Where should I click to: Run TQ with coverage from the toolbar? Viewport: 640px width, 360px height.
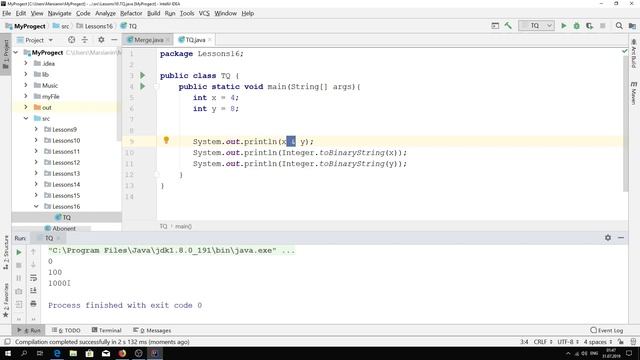pos(589,26)
